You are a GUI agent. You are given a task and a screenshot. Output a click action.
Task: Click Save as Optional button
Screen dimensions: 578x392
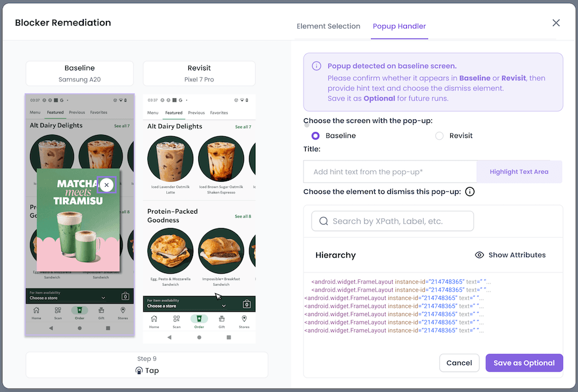524,363
